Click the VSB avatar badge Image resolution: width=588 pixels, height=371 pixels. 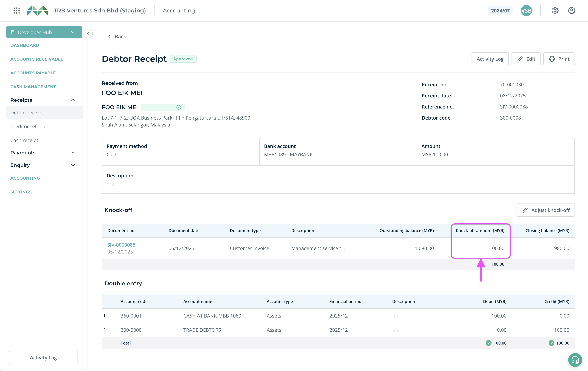pos(526,11)
